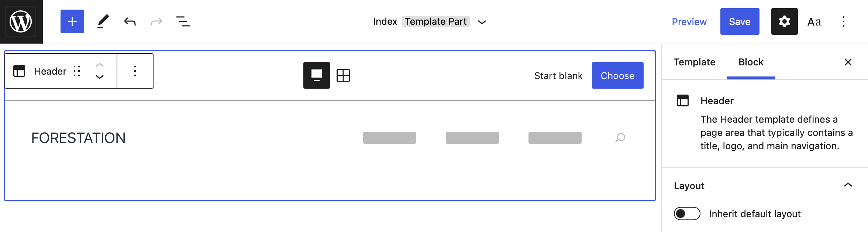
Task: Click the search magnifier in the header preview
Action: pos(620,138)
